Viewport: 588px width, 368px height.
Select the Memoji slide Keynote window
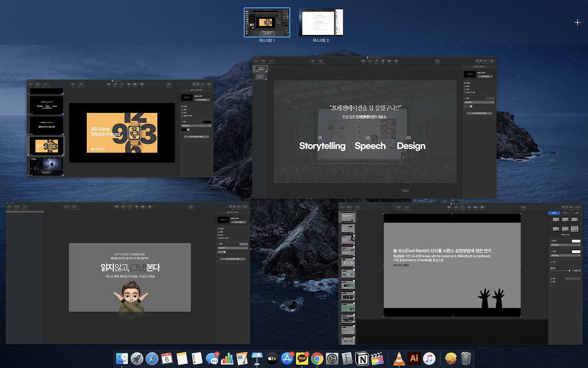pyautogui.click(x=128, y=273)
